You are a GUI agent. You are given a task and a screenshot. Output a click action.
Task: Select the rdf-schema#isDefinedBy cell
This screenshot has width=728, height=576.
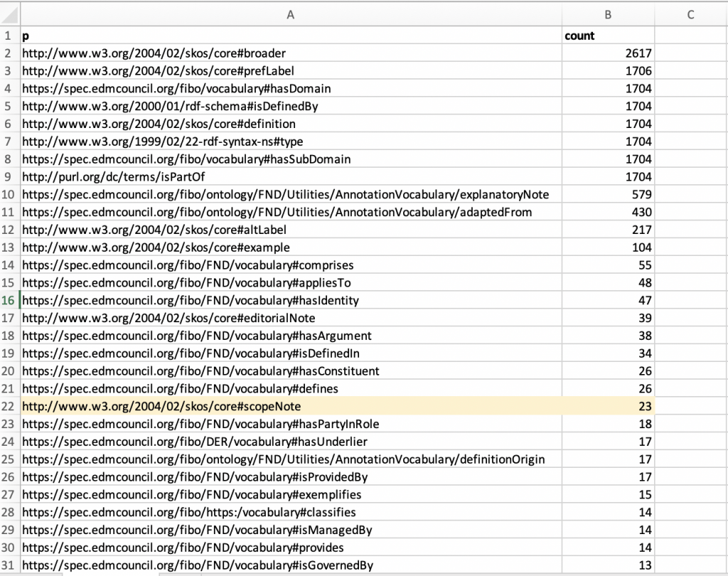point(291,107)
